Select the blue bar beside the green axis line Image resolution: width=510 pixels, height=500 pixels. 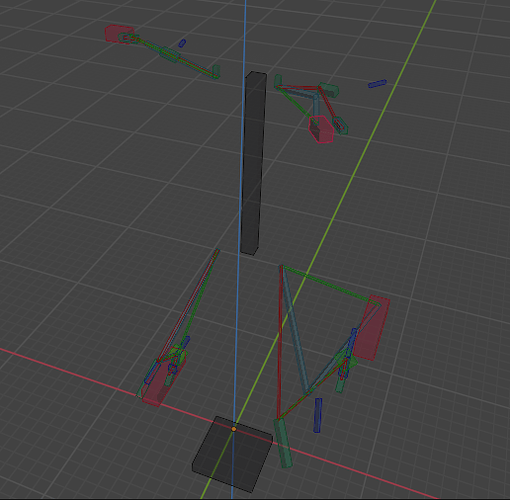(377, 83)
